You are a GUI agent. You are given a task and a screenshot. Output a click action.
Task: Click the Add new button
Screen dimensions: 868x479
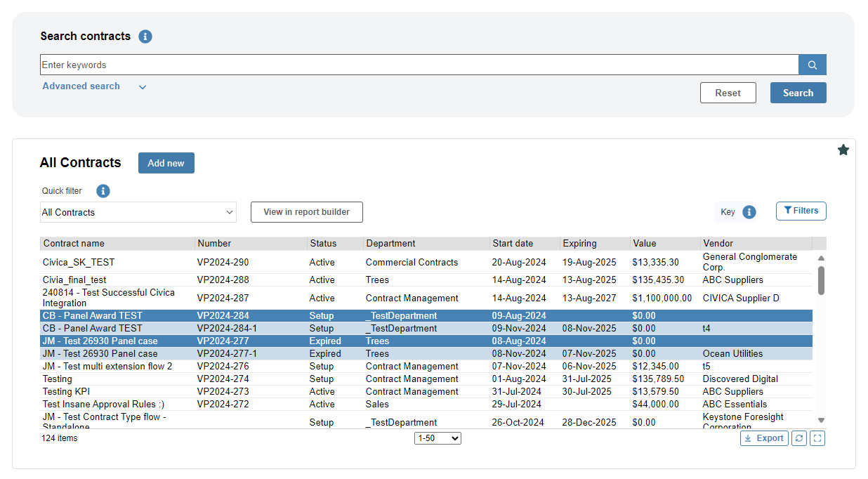click(x=166, y=163)
